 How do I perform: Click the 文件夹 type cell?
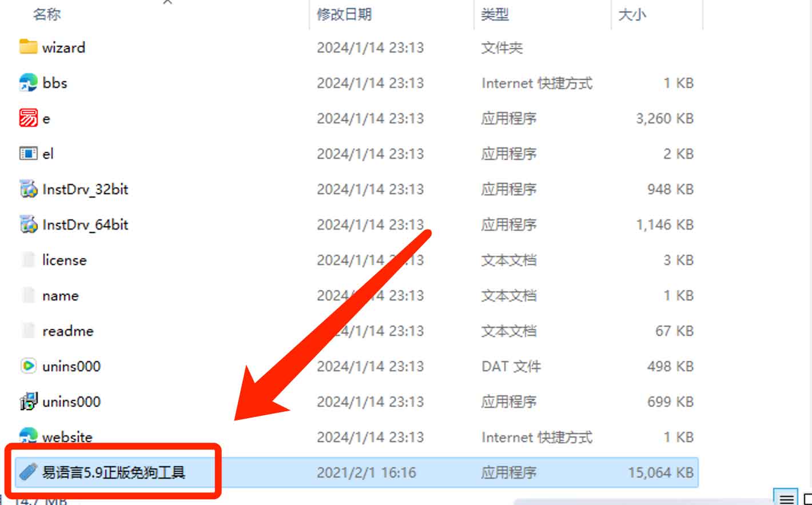502,47
